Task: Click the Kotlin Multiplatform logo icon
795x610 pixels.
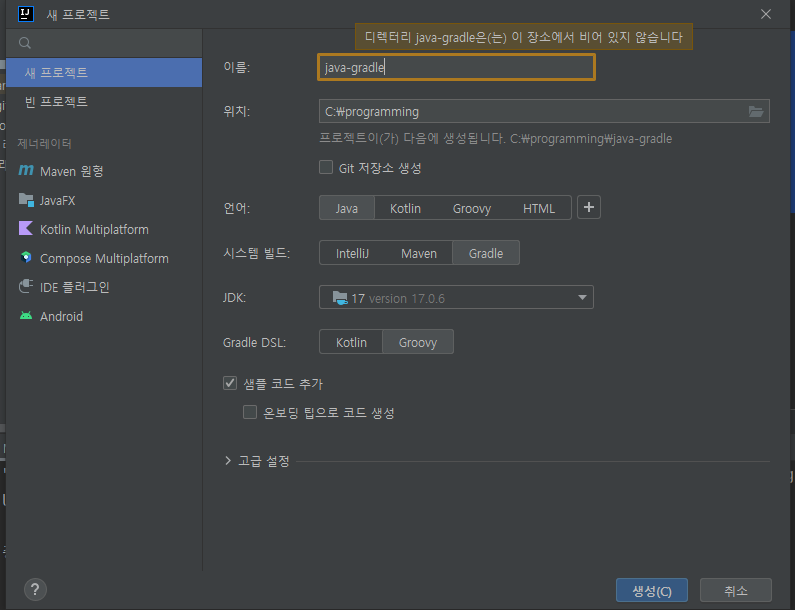Action: click(26, 229)
